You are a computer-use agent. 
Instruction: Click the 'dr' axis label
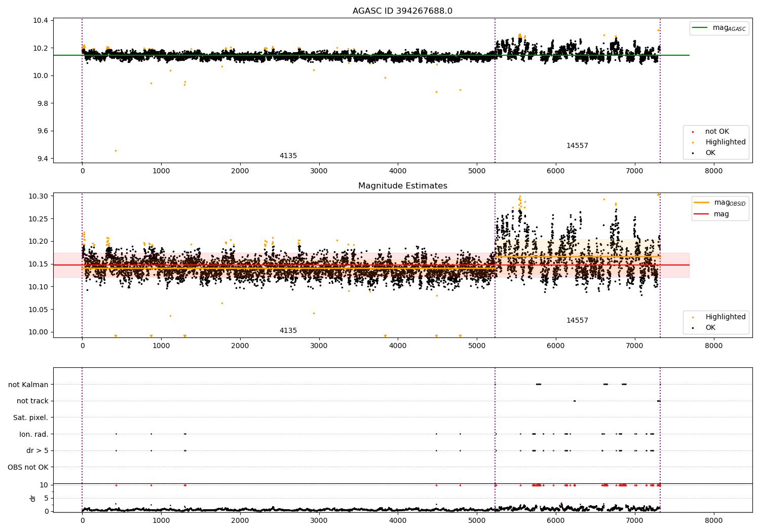(33, 498)
